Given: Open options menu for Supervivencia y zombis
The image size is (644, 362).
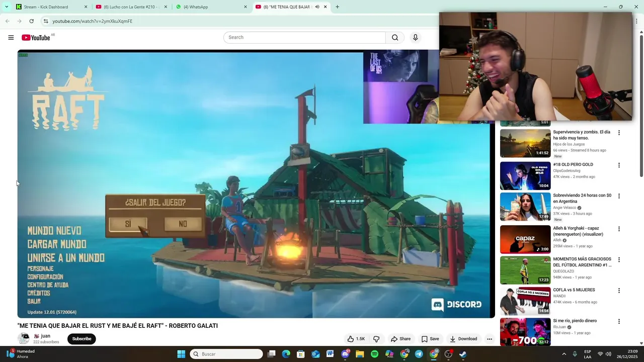Looking at the screenshot, I should click(619, 133).
